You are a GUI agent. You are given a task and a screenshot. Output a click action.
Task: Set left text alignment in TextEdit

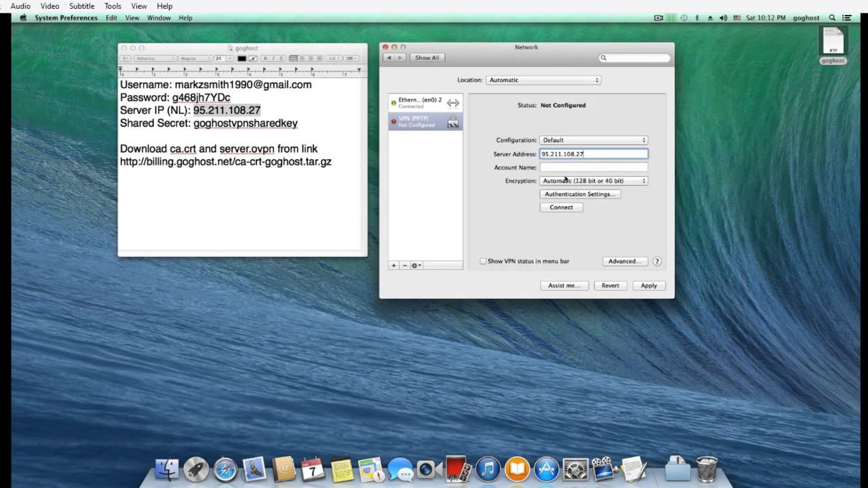click(293, 58)
